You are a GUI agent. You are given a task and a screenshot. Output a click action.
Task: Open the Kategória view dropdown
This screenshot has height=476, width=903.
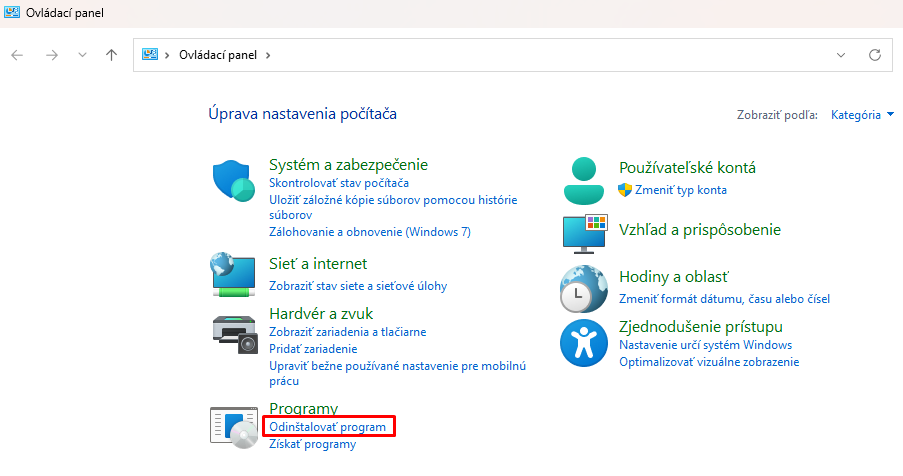(x=862, y=115)
